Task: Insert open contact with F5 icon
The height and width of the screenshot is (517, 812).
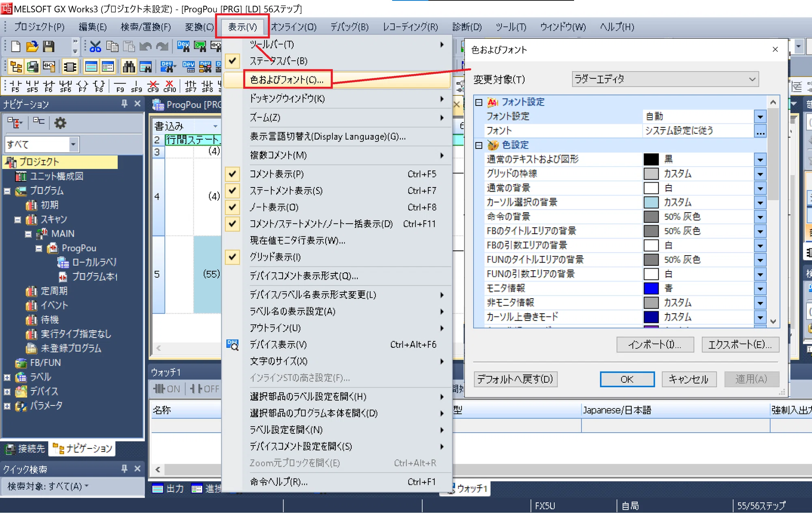Action: pyautogui.click(x=15, y=86)
